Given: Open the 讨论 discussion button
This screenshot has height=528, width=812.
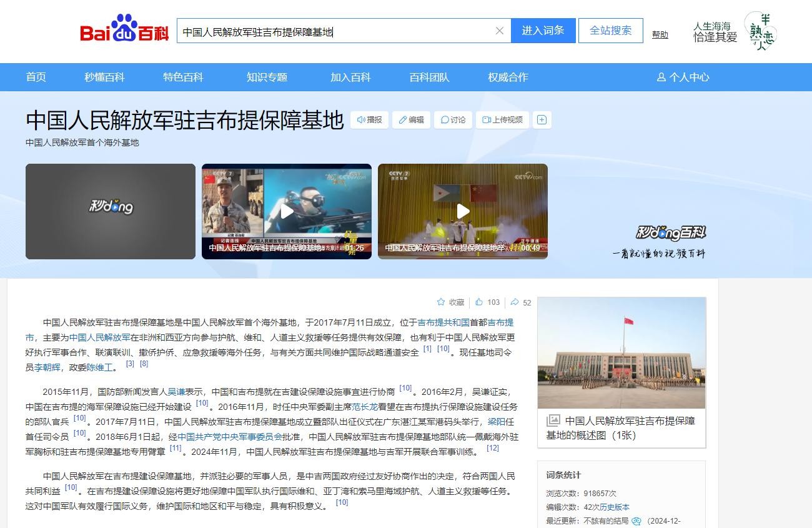Looking at the screenshot, I should click(x=453, y=120).
